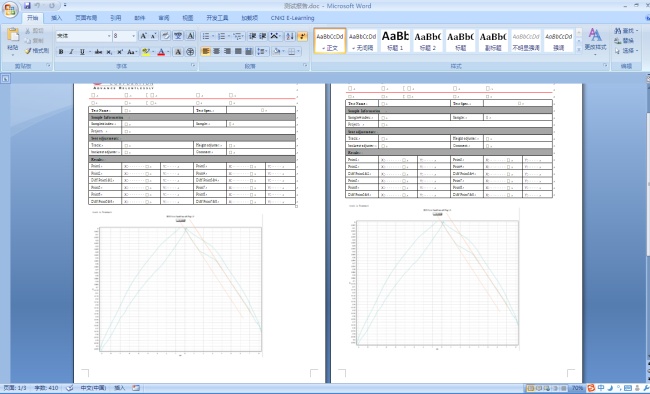Click the macro recording status bar icon
Viewport: 650px width, 394px height.
(136, 388)
